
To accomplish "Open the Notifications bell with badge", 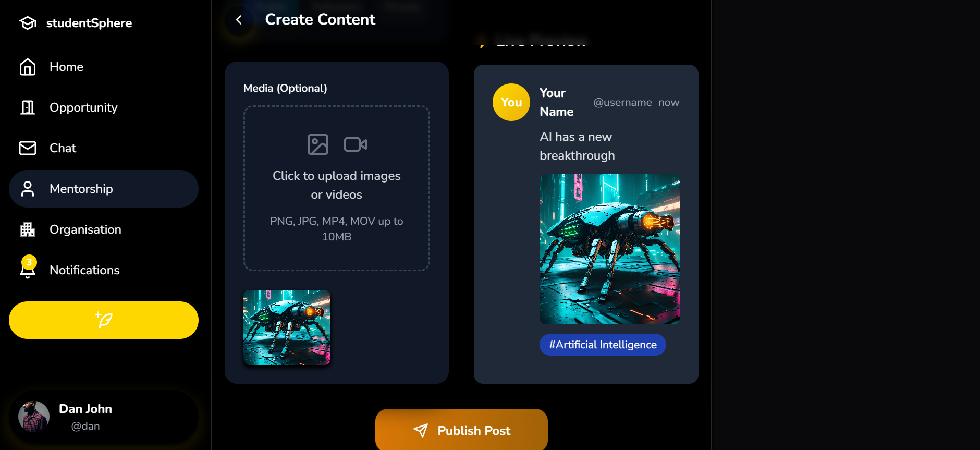I will click(28, 267).
